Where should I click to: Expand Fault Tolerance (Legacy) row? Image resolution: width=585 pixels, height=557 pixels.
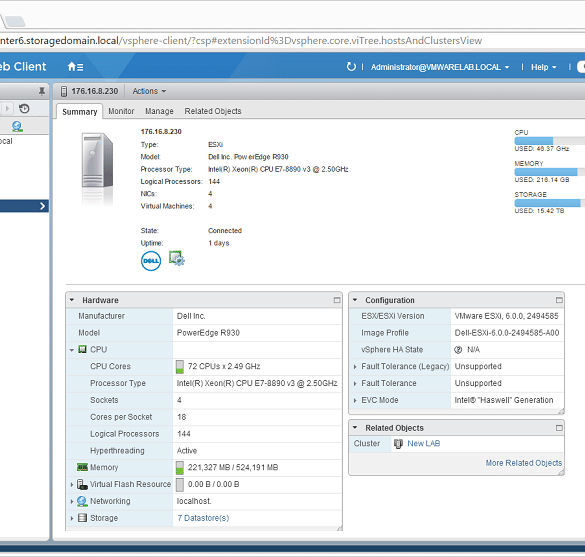(355, 367)
